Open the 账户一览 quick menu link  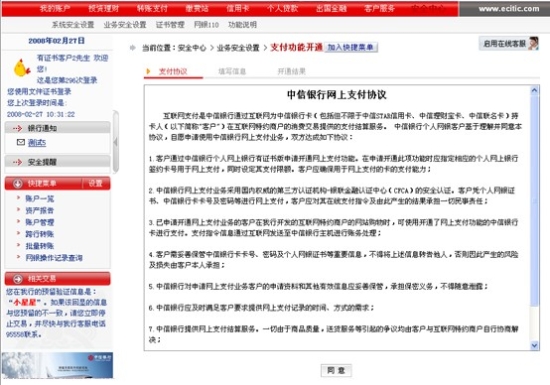(40, 199)
